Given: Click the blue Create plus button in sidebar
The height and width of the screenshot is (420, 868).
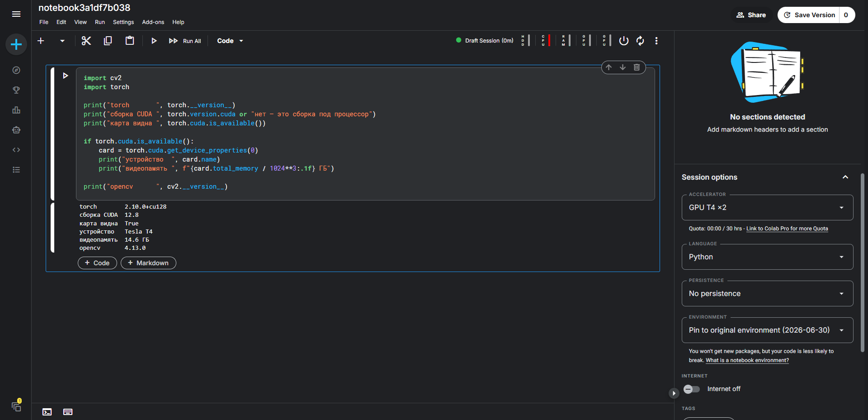Looking at the screenshot, I should pyautogui.click(x=16, y=44).
